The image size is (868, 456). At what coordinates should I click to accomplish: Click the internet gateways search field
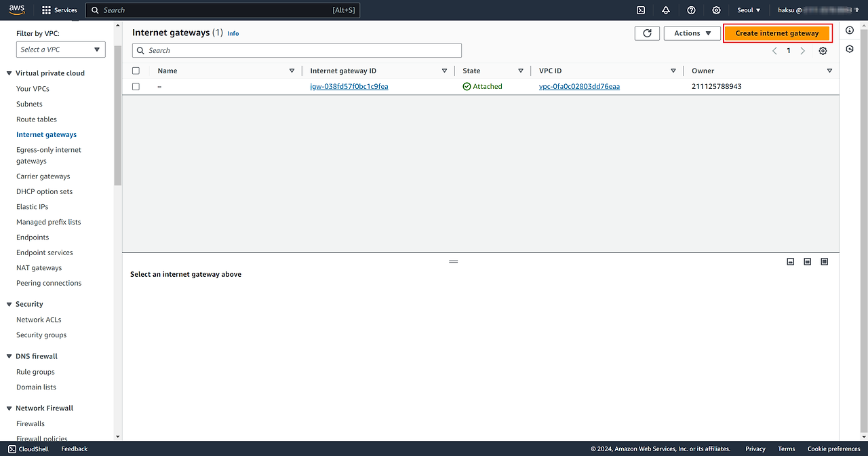[297, 51]
